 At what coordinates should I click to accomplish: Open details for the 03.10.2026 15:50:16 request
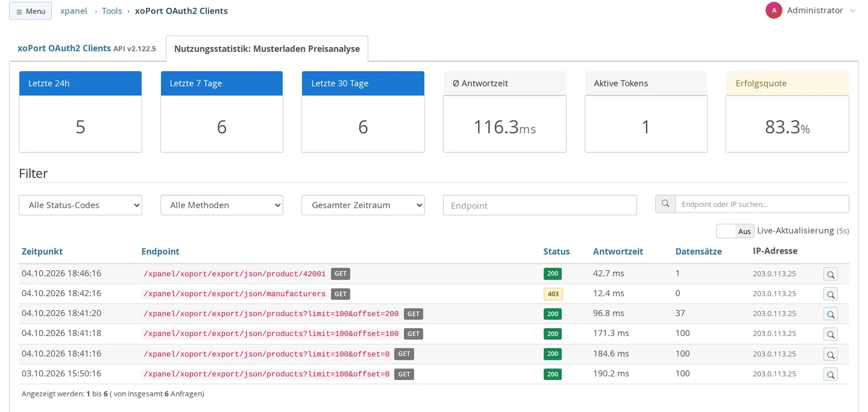pyautogui.click(x=831, y=375)
